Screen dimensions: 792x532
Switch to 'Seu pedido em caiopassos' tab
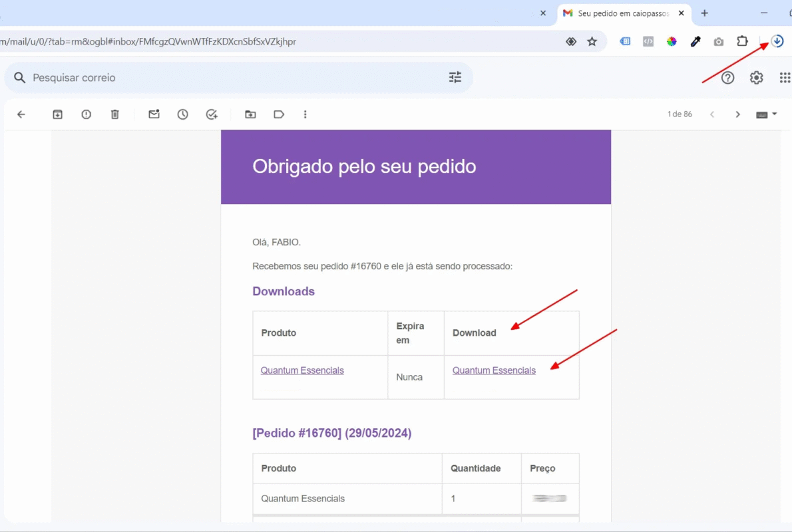(x=624, y=13)
